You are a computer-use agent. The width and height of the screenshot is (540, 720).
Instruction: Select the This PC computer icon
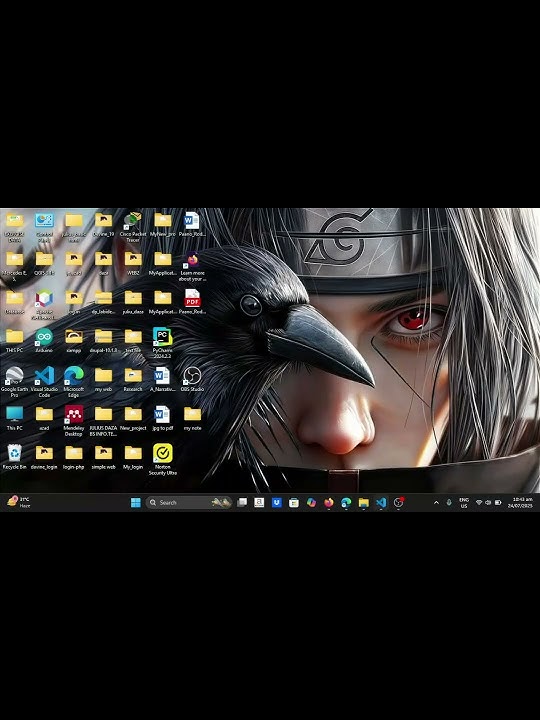[15, 418]
